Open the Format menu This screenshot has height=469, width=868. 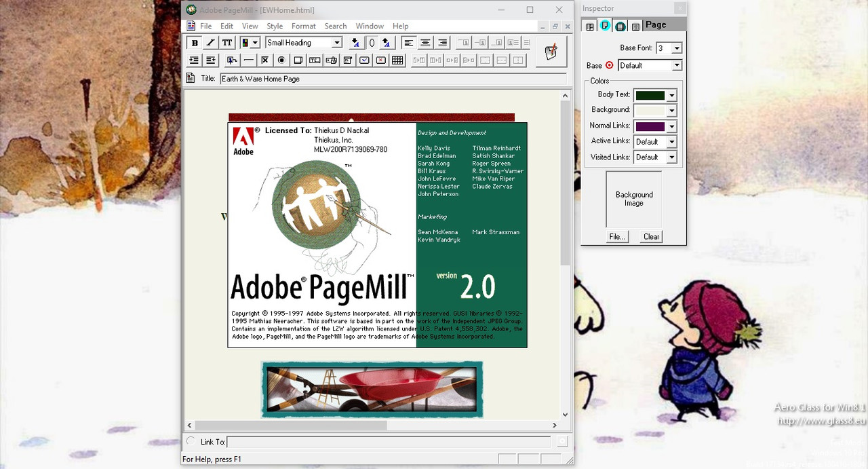[x=304, y=26]
